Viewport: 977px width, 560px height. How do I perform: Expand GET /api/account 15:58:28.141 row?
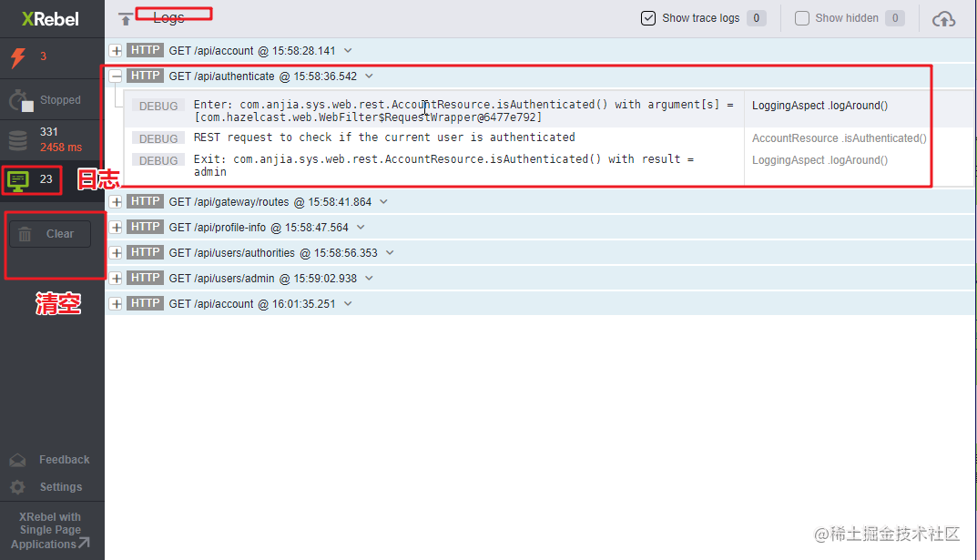click(116, 50)
